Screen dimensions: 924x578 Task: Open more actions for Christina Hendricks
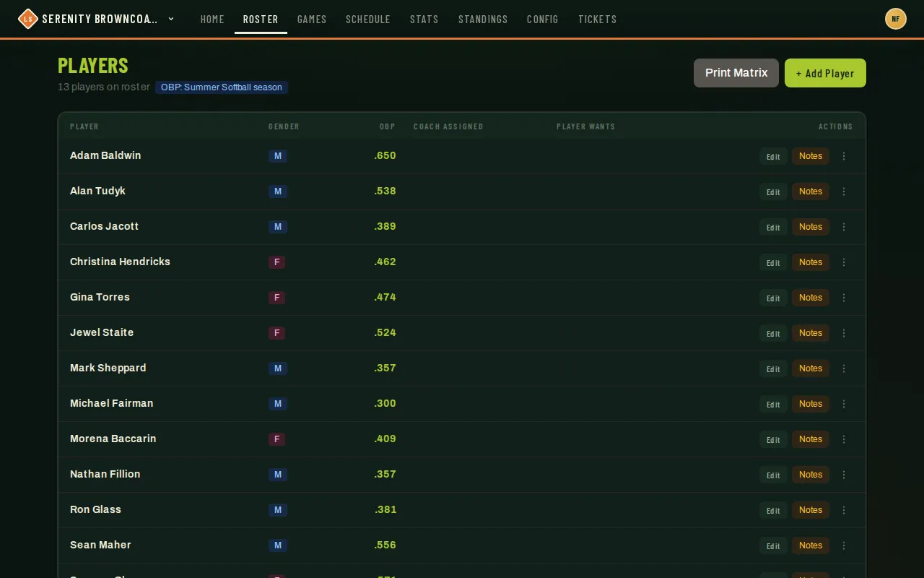tap(844, 262)
